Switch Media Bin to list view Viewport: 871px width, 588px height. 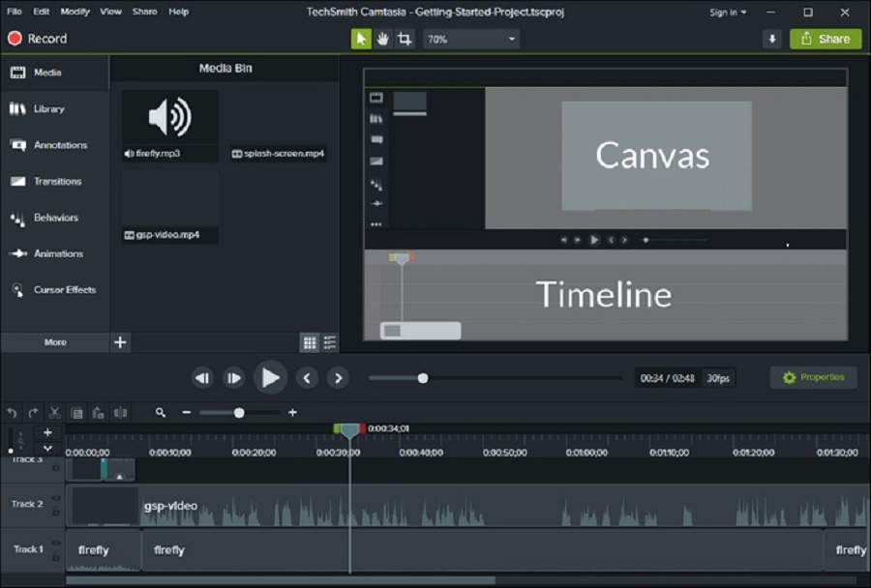coord(330,341)
